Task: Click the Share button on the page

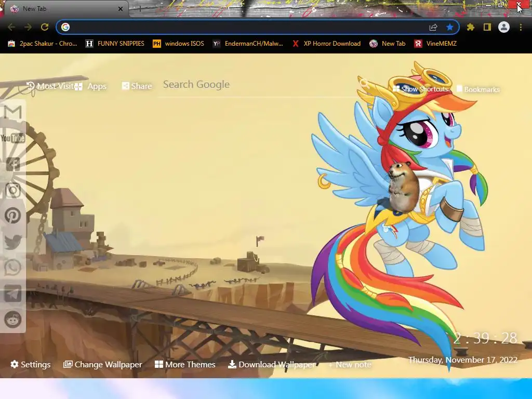Action: point(137,86)
